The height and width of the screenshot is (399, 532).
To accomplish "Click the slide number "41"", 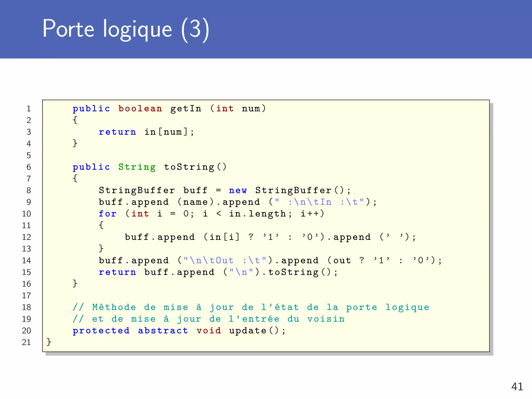I will tap(517, 387).
